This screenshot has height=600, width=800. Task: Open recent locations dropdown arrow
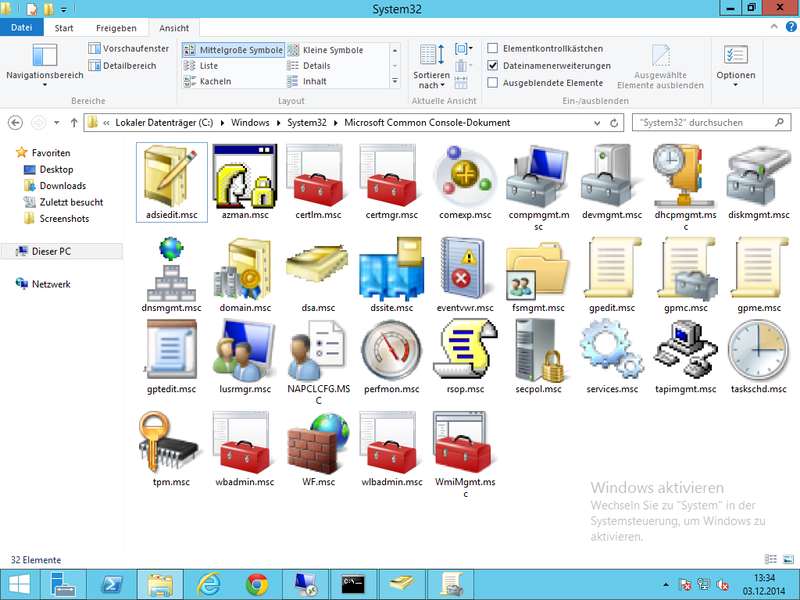(x=57, y=123)
